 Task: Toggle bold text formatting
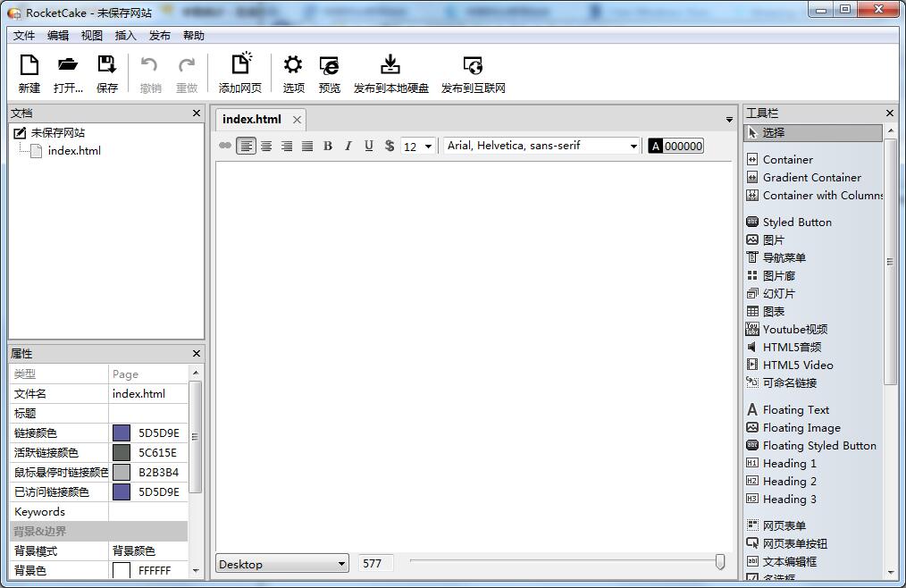328,146
